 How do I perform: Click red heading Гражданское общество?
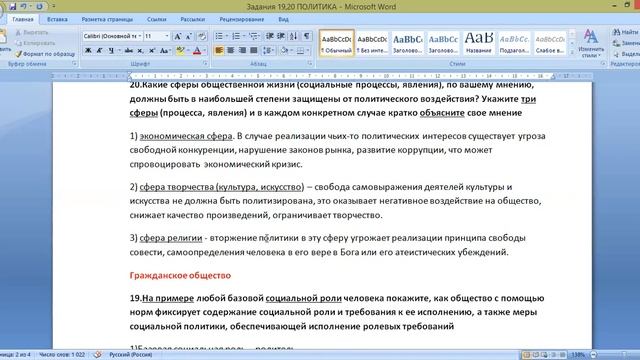(x=180, y=276)
